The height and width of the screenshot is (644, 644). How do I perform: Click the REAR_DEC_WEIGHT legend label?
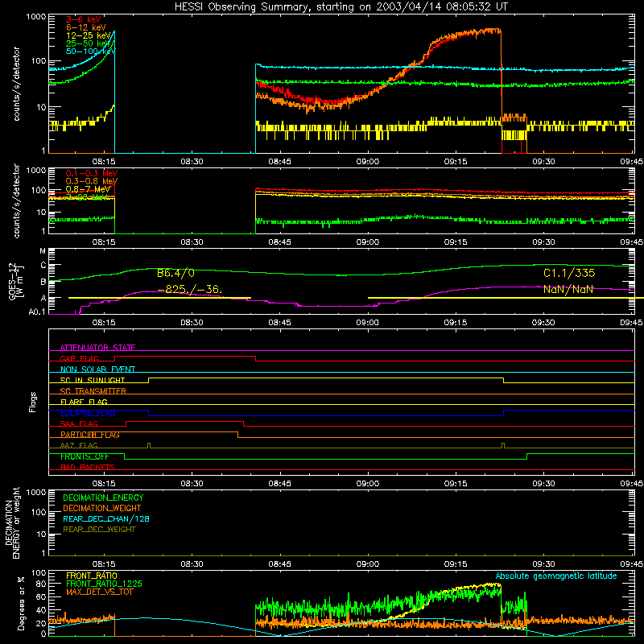[99, 530]
